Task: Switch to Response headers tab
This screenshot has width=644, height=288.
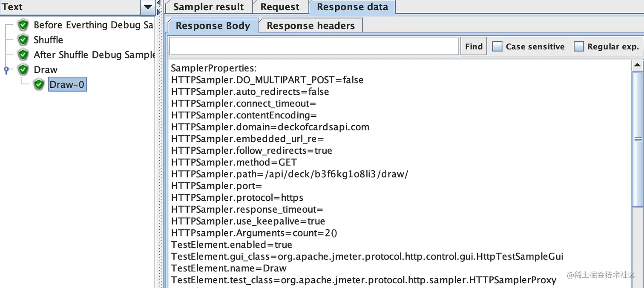Action: coord(310,26)
